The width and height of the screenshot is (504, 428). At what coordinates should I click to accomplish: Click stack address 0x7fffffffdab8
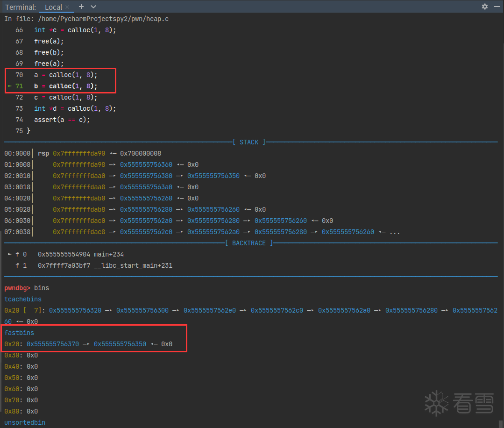coord(79,209)
